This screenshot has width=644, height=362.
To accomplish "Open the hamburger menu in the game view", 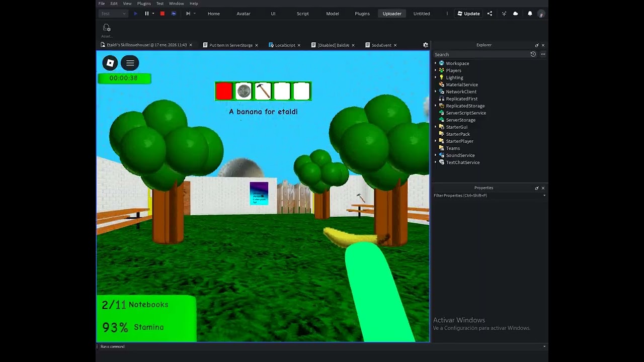I will coord(130,63).
